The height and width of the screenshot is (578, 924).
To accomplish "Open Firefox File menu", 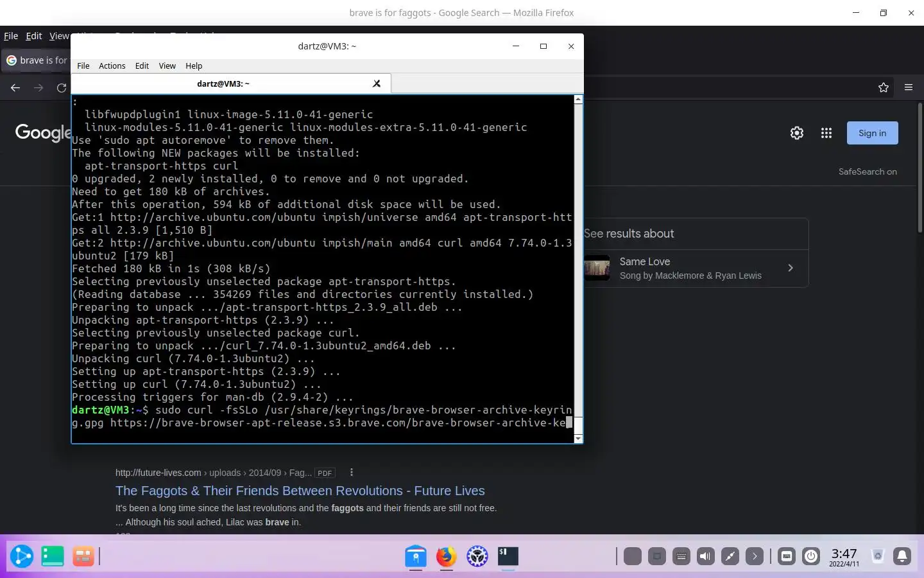I will [11, 36].
